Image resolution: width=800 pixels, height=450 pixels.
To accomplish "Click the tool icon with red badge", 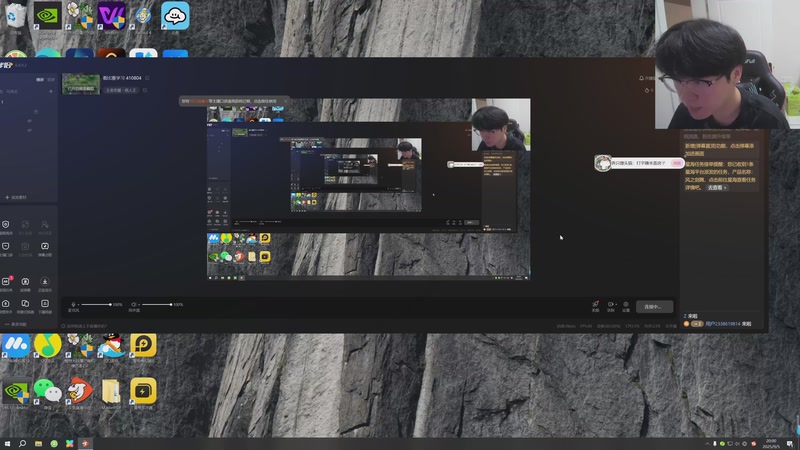I will coord(6,281).
